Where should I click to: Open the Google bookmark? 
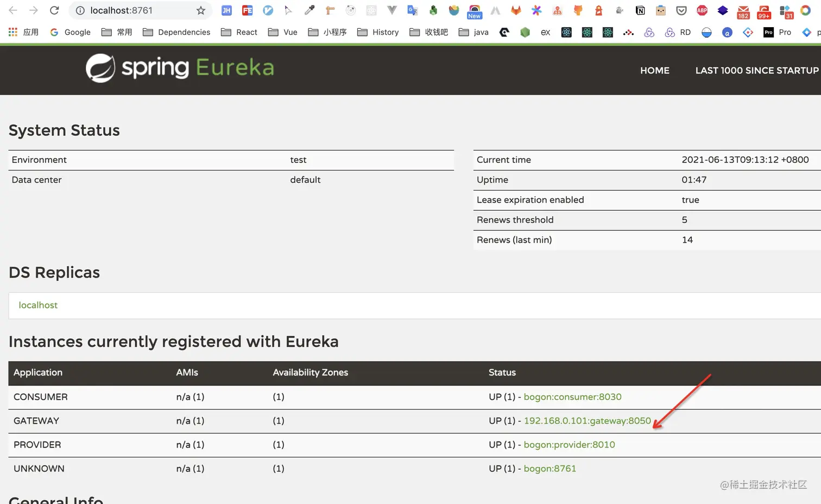(70, 32)
